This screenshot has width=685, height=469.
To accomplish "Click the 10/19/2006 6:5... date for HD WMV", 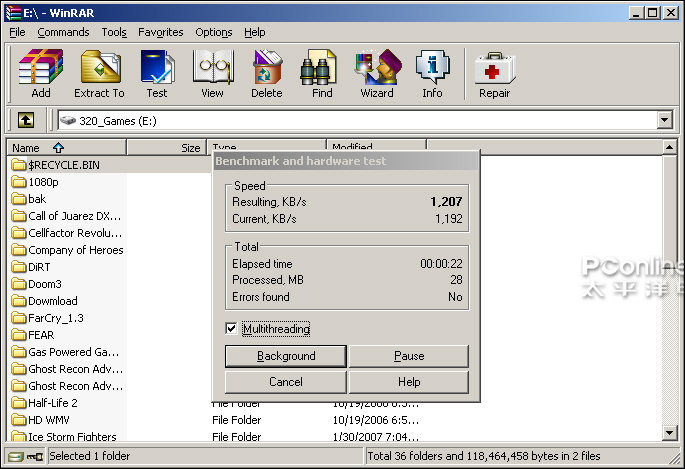I will coord(376,420).
